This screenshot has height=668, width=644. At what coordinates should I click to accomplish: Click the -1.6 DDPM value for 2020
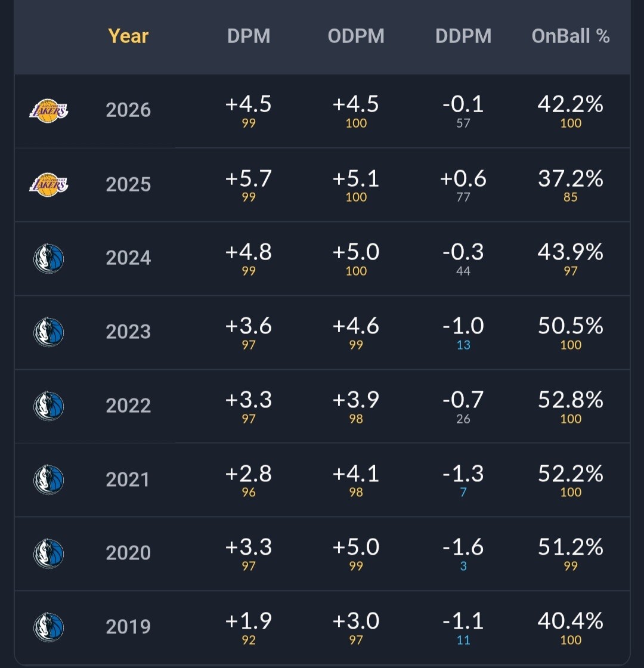[x=463, y=547]
